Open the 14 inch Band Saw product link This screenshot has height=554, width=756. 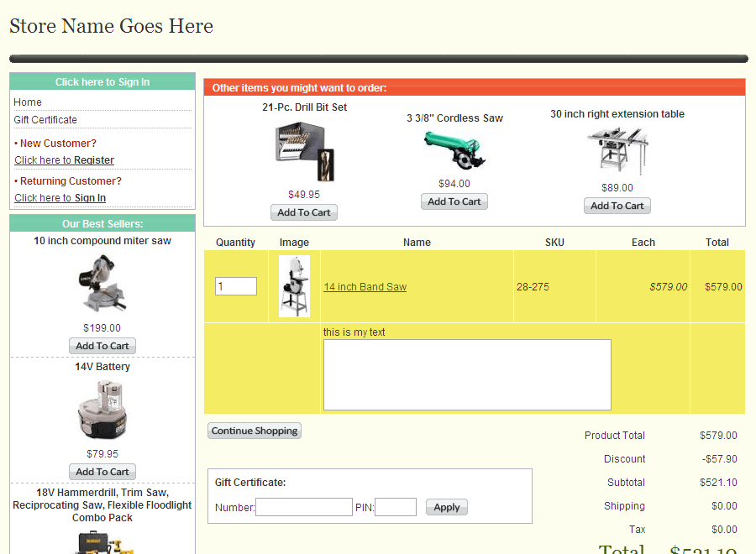point(365,287)
